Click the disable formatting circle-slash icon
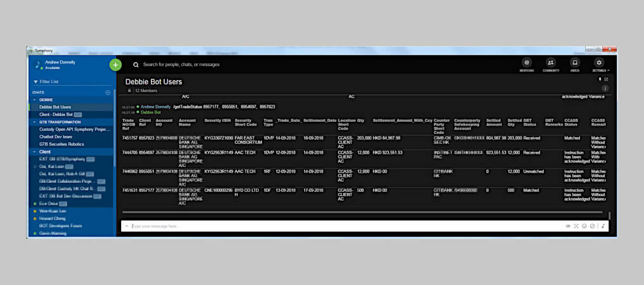 click(592, 226)
